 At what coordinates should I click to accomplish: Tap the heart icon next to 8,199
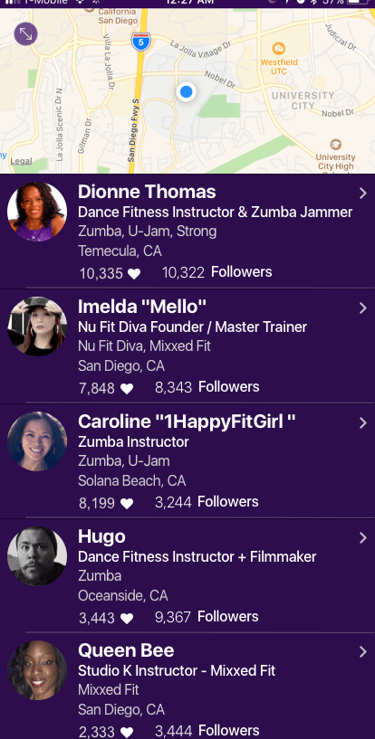point(127,504)
